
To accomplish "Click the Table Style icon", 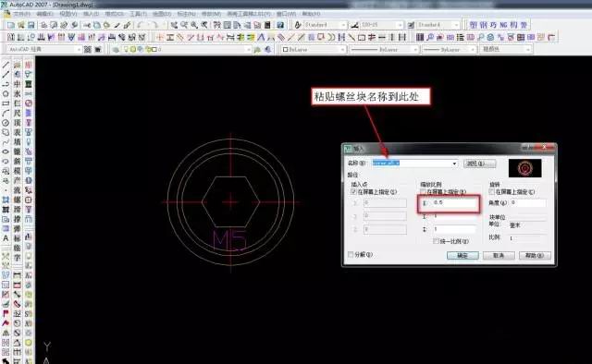I will 411,25.
